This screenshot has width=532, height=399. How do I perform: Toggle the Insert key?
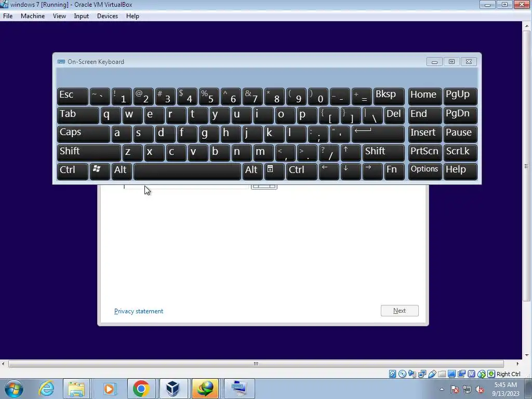[425, 134]
